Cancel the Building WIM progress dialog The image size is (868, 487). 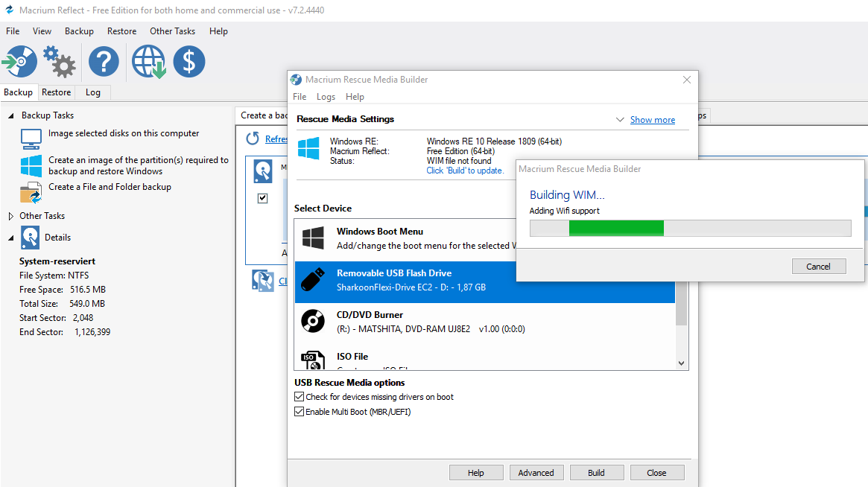pos(819,266)
